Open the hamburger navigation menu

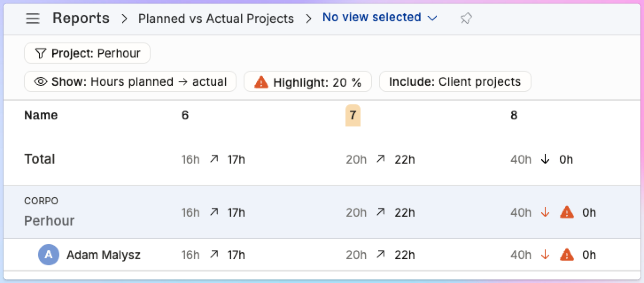(33, 19)
